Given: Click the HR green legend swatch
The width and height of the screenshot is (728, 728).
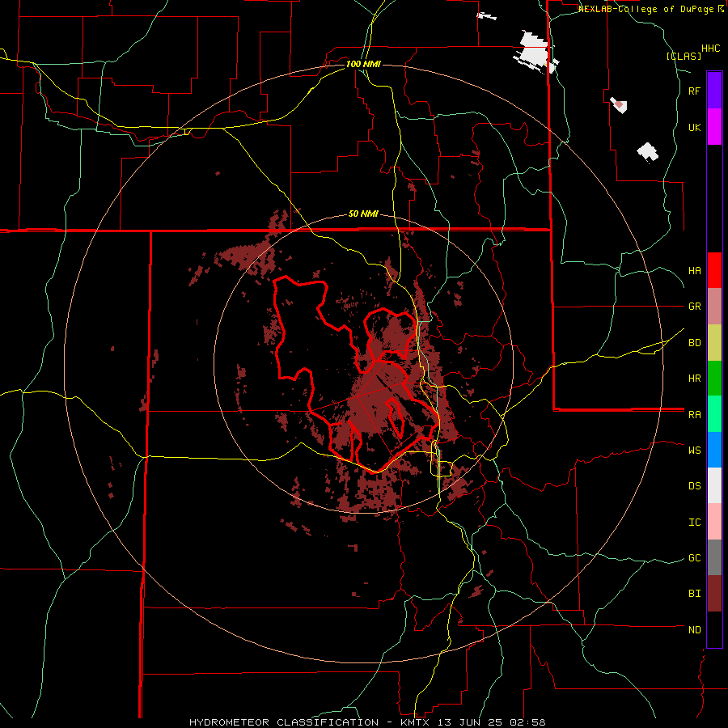Looking at the screenshot, I should click(x=714, y=379).
